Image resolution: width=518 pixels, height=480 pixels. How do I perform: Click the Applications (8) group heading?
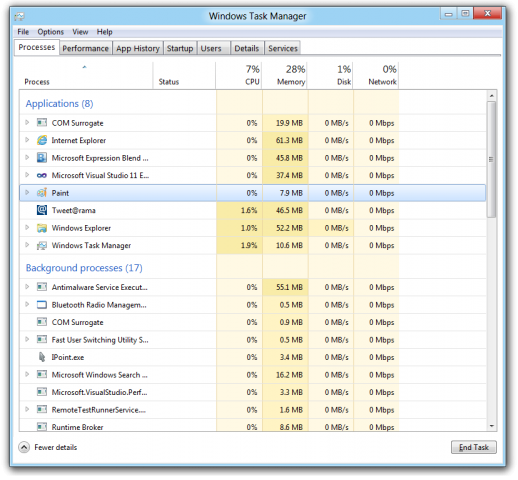(x=59, y=104)
